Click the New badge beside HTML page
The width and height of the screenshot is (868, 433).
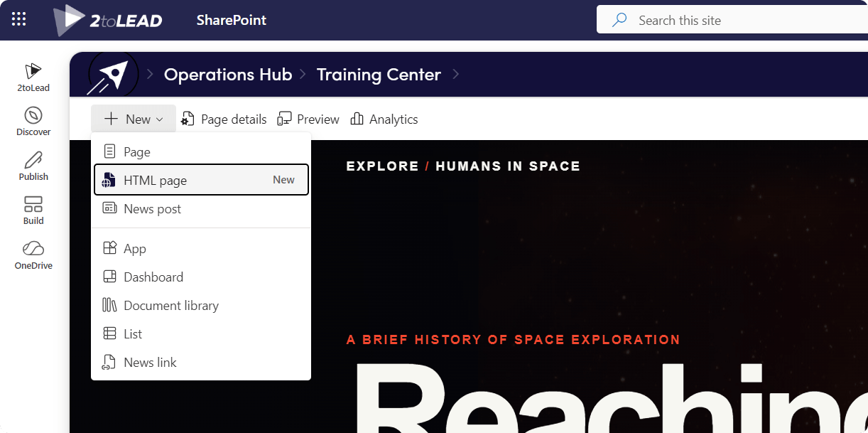point(283,180)
